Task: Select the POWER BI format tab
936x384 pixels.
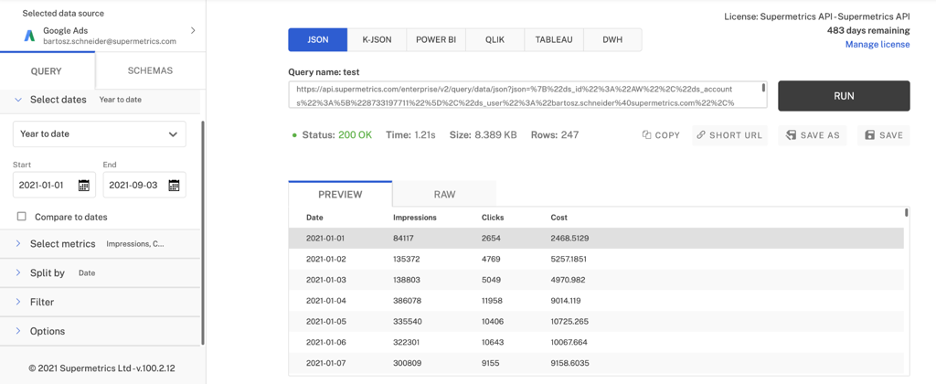Action: (436, 39)
